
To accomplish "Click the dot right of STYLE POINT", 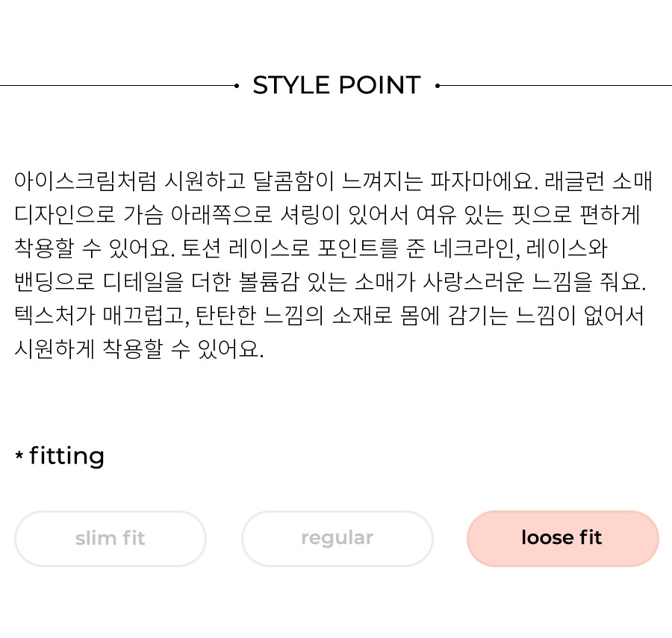I will click(437, 86).
